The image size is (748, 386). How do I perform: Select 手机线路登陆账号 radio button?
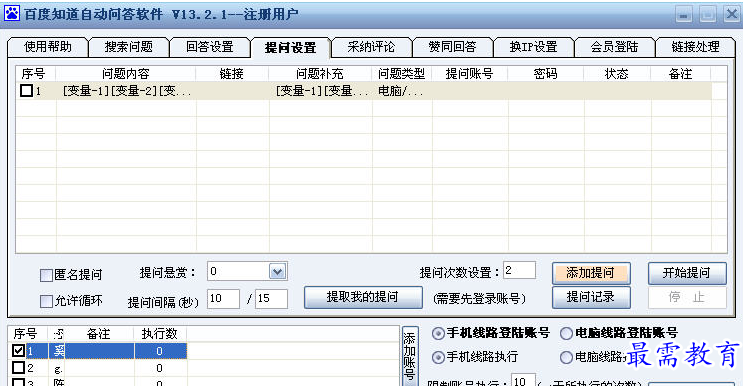pos(437,334)
